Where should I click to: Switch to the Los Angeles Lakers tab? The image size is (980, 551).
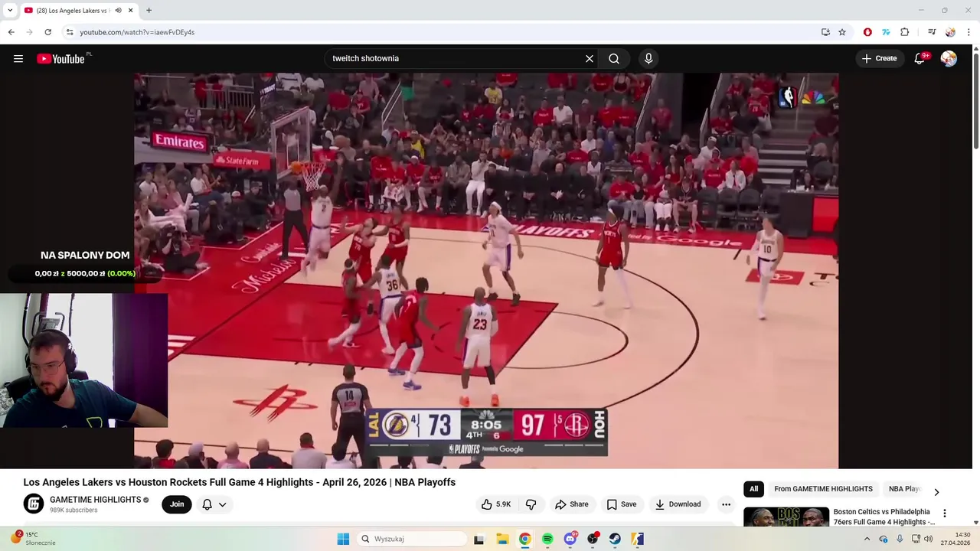pyautogui.click(x=73, y=11)
